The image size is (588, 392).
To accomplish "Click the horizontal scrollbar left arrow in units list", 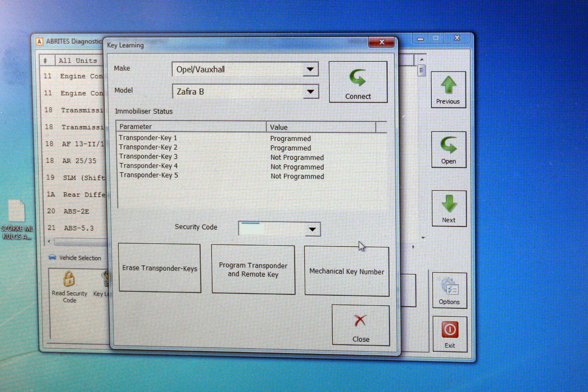I will coord(49,241).
